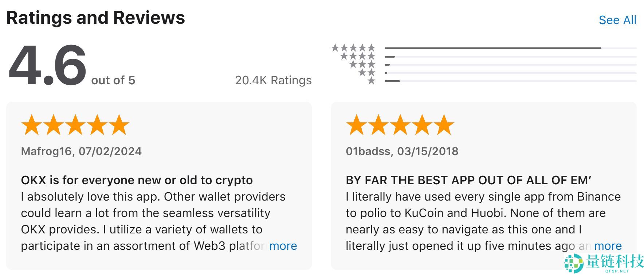
Task: Open the BY FAR THE BEST APP review
Action: pos(468,180)
